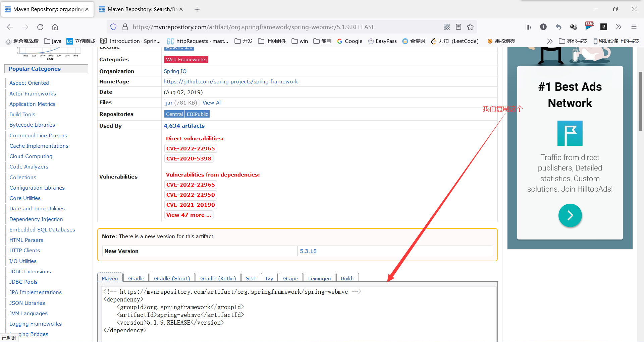Bookmark this page with the star icon
Image resolution: width=644 pixels, height=342 pixels.
pyautogui.click(x=470, y=27)
